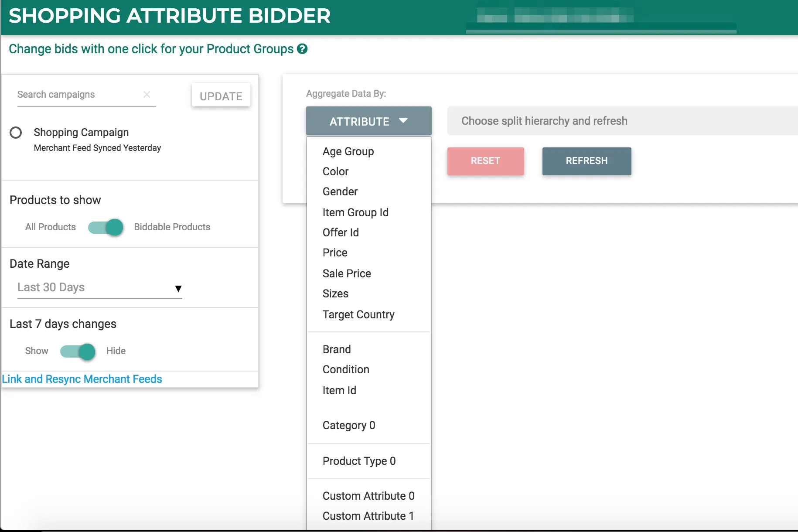Open Link and Resync Merchant Feeds

82,379
